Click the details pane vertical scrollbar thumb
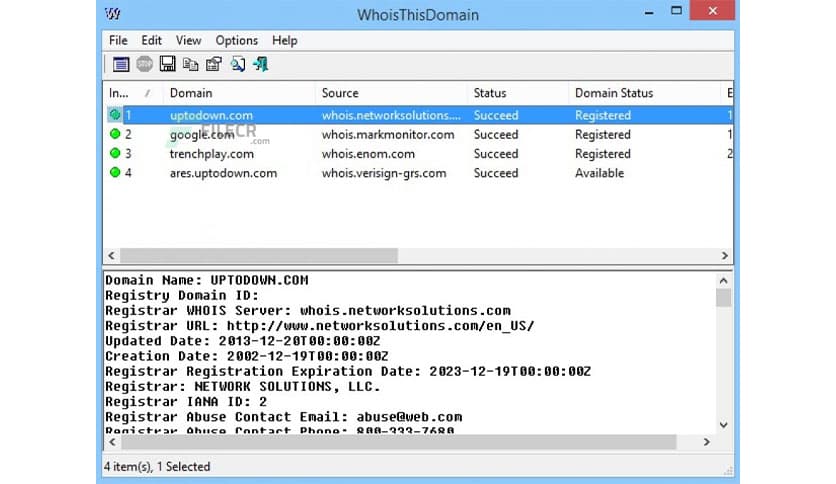Viewport: 836px width, 484px height. pyautogui.click(x=724, y=298)
